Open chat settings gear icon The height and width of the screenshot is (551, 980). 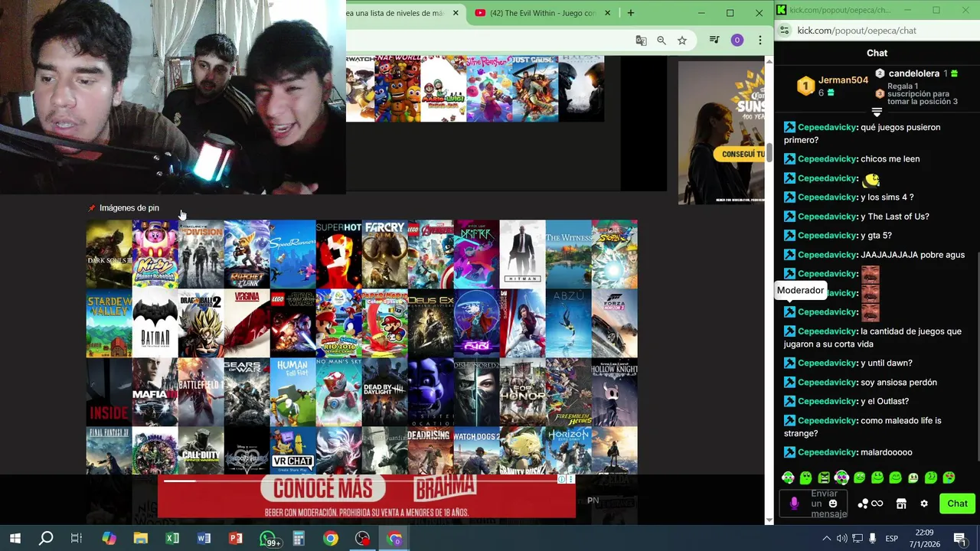924,504
